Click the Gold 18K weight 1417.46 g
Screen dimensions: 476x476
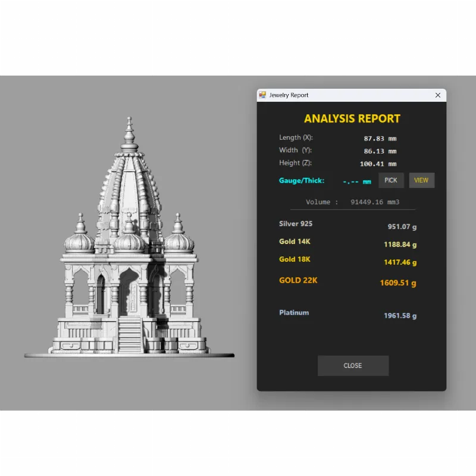[400, 262]
